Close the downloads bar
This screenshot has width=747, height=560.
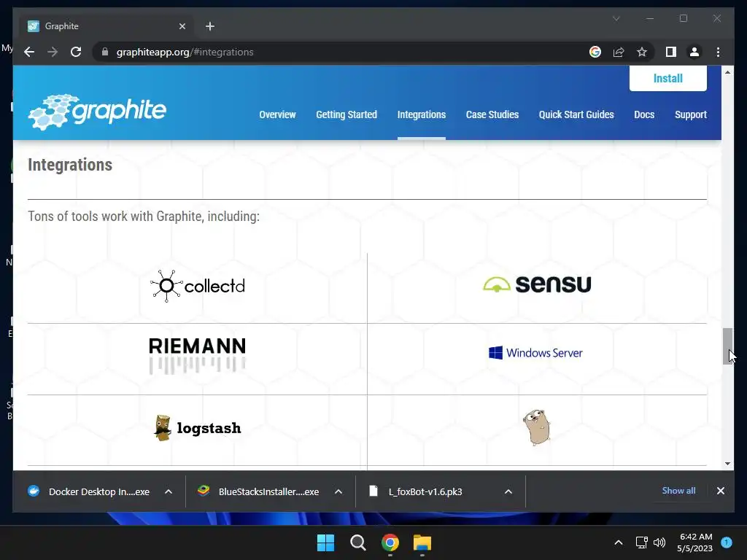click(720, 491)
